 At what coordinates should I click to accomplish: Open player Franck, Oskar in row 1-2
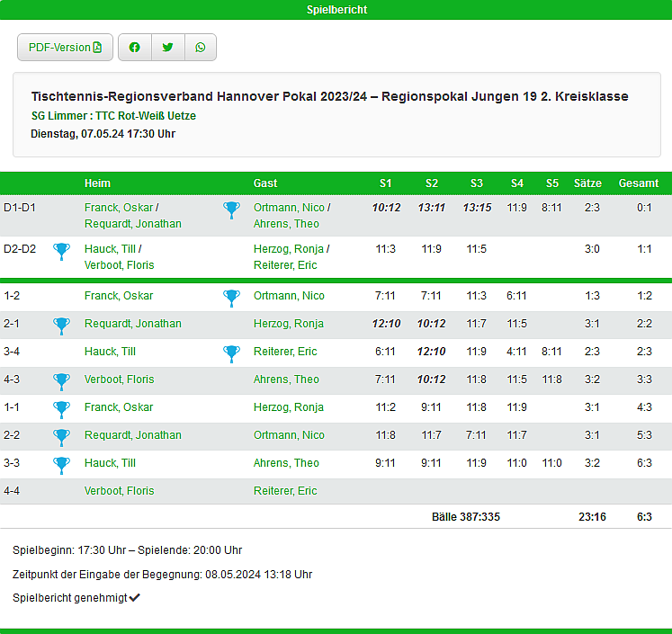pos(119,296)
